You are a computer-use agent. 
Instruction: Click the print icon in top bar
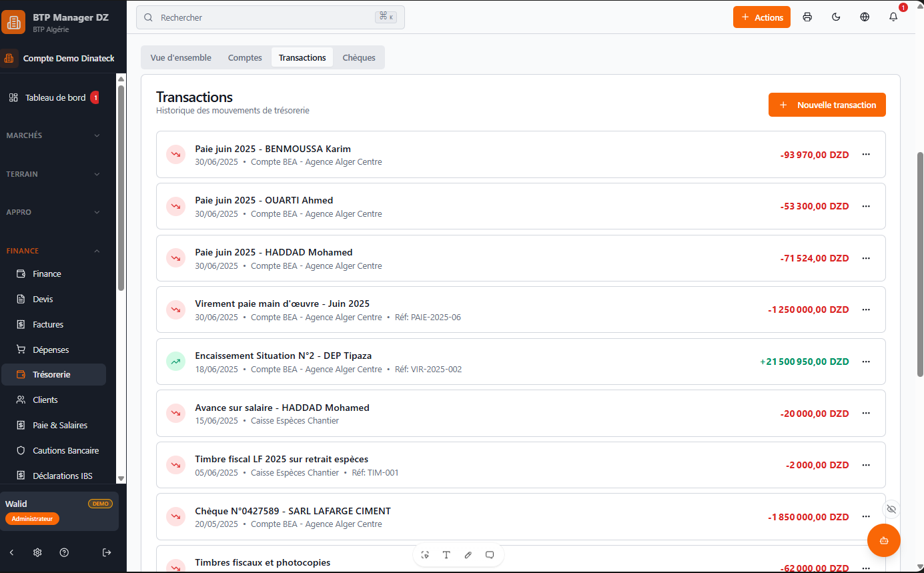[807, 17]
